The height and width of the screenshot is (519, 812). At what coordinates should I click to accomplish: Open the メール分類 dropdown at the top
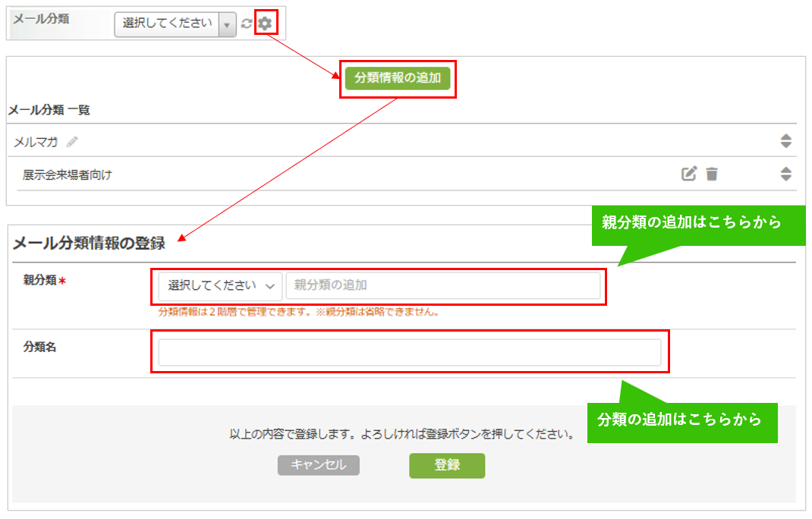pyautogui.click(x=175, y=24)
